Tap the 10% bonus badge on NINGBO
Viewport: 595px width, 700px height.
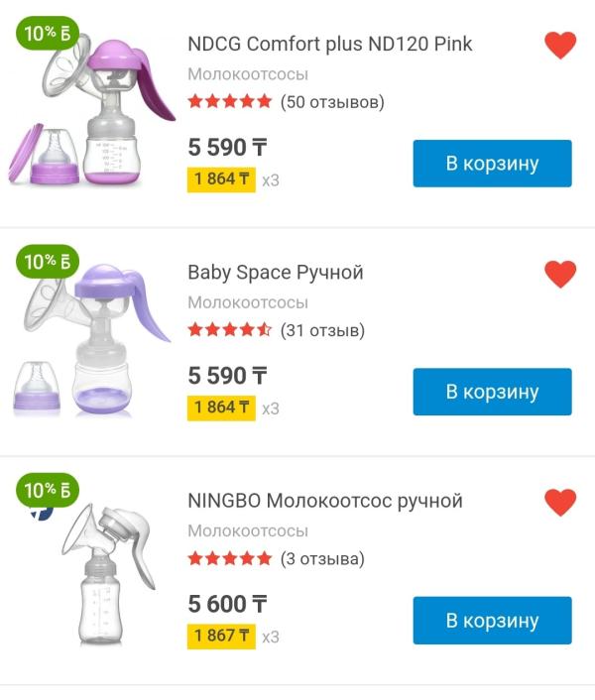click(x=48, y=490)
